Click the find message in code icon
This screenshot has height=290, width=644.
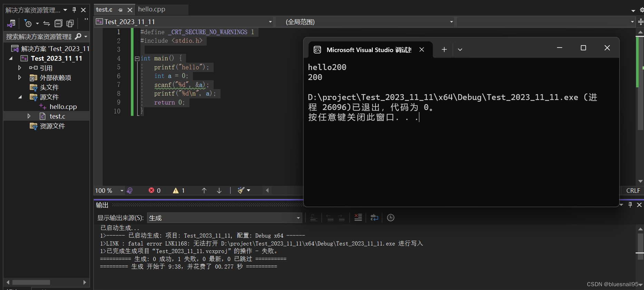[314, 218]
